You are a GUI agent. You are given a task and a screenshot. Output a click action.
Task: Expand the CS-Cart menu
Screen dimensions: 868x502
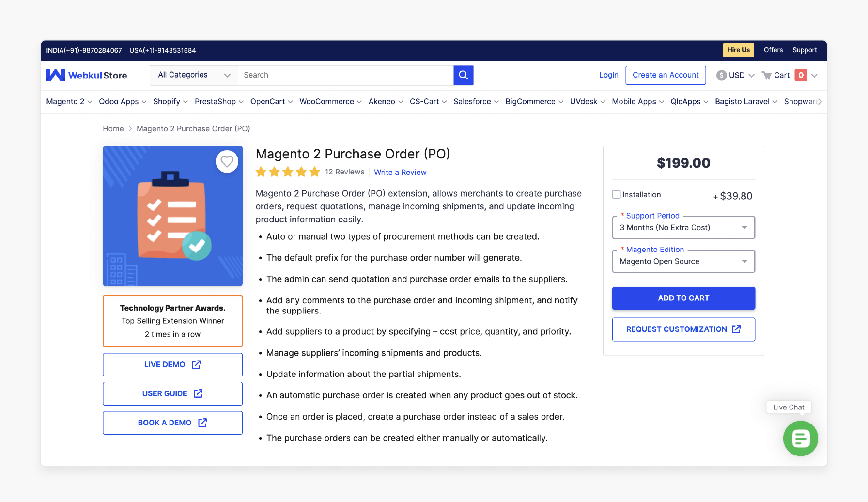[x=429, y=101]
